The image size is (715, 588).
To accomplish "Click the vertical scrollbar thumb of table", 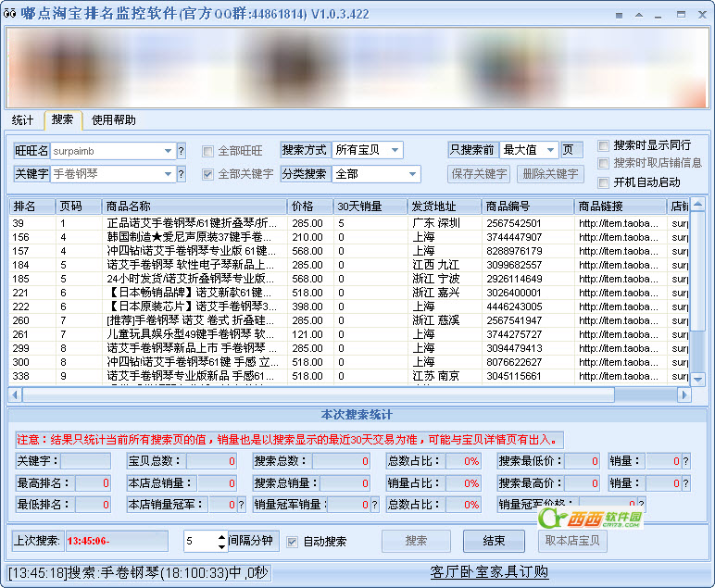I will click(697, 270).
